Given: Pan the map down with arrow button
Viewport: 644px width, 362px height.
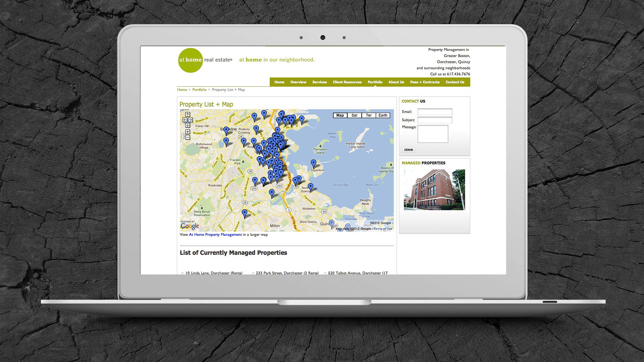Looking at the screenshot, I should (x=187, y=125).
